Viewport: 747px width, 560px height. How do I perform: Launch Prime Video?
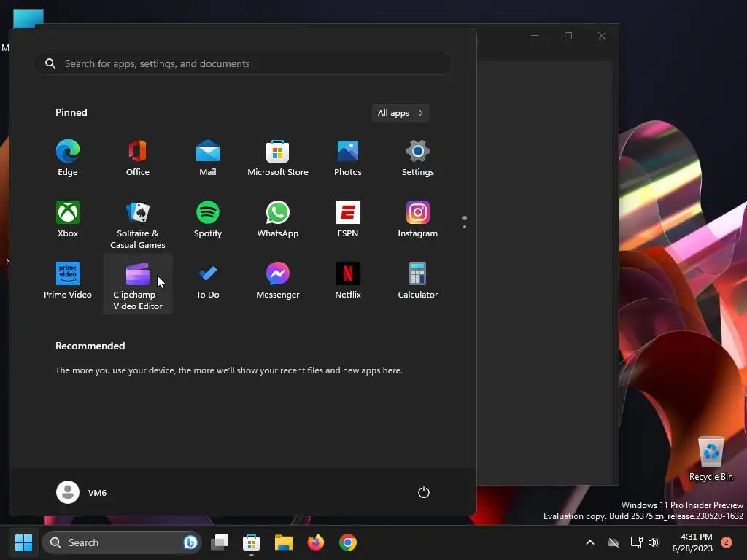pyautogui.click(x=68, y=281)
